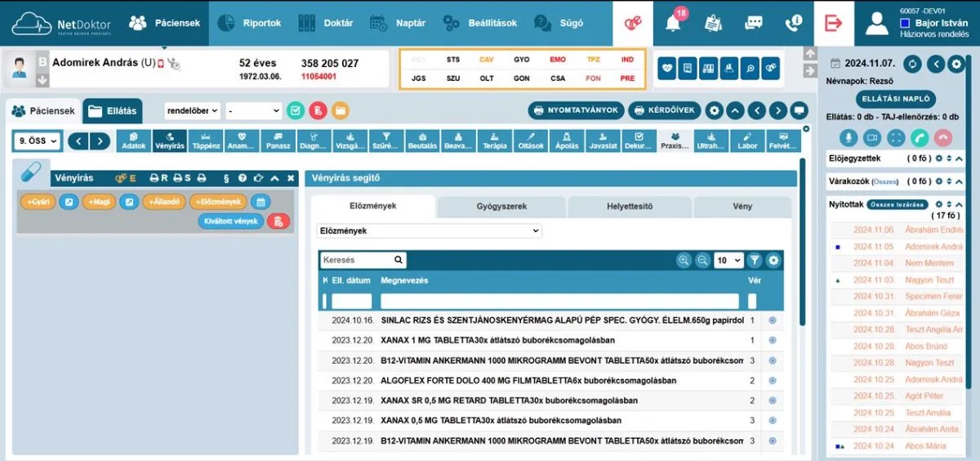Viewport: 980px width, 461px height.
Task: Zoom in with plus magnifier in table toolbar
Action: (x=684, y=260)
